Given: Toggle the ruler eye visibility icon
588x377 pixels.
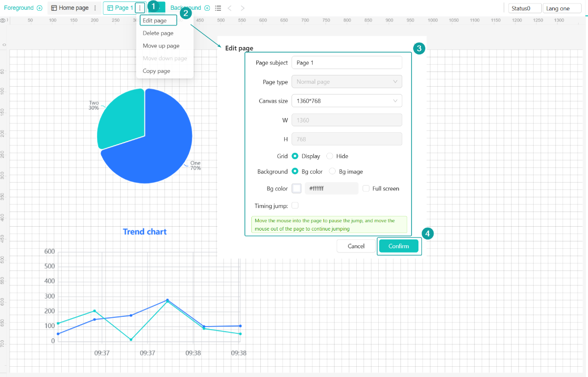Looking at the screenshot, I should (3, 21).
